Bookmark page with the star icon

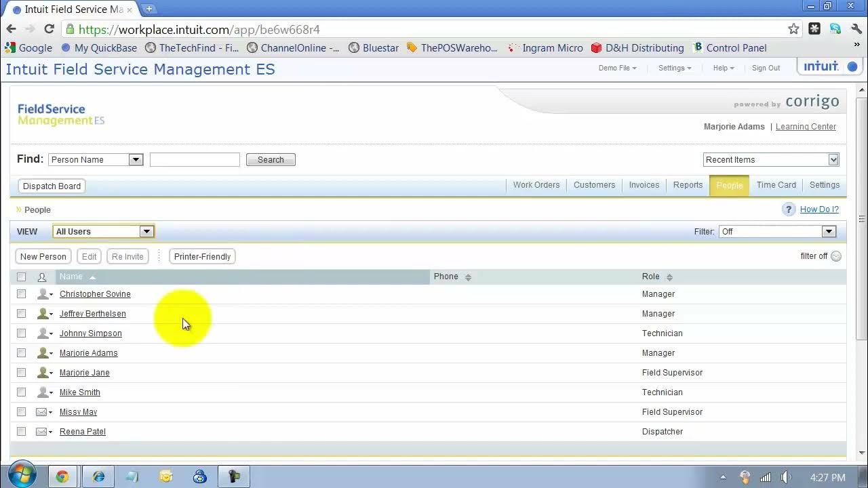click(x=793, y=29)
